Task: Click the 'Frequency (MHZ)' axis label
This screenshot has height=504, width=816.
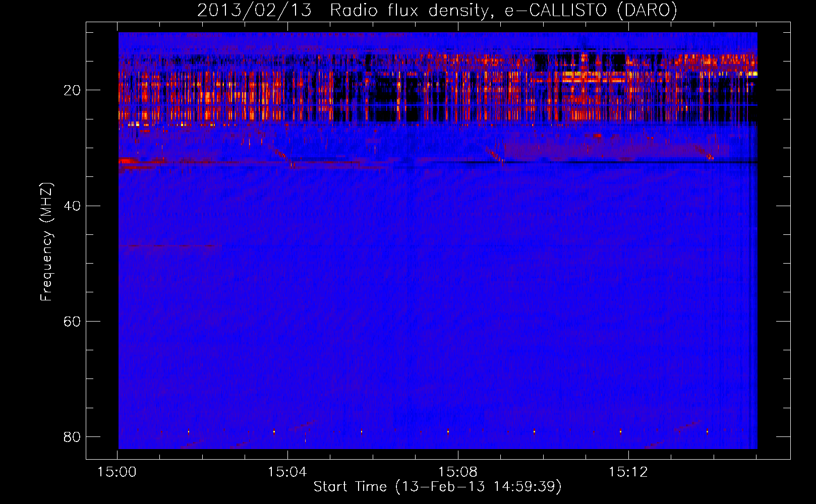Action: click(46, 241)
